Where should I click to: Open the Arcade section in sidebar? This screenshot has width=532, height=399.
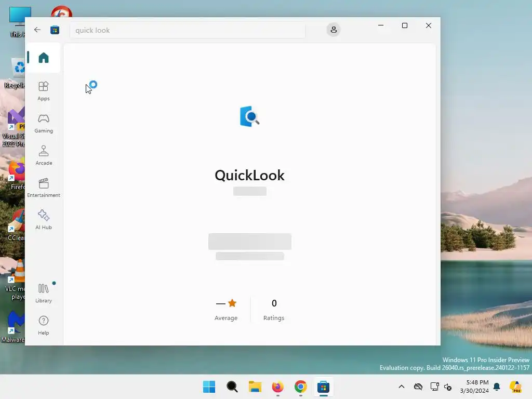44,155
